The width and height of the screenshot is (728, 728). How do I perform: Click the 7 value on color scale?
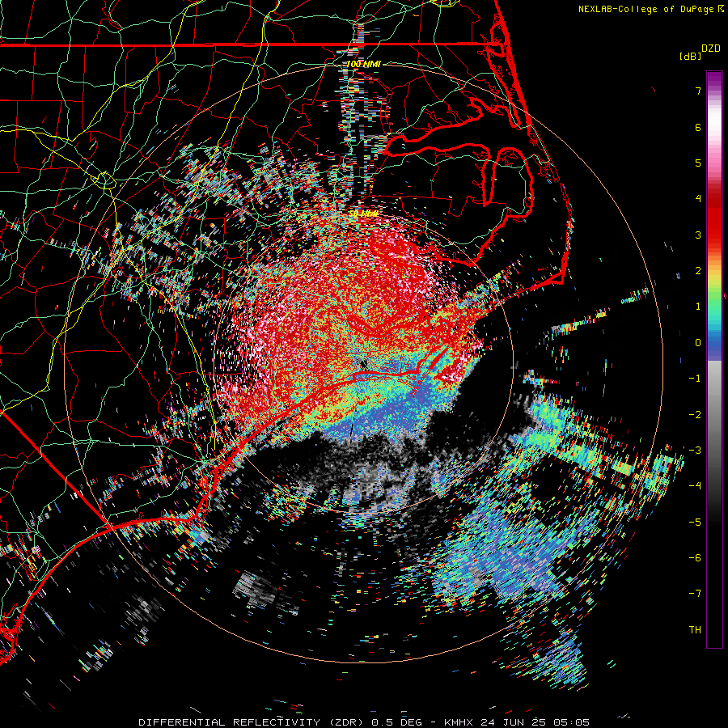698,91
